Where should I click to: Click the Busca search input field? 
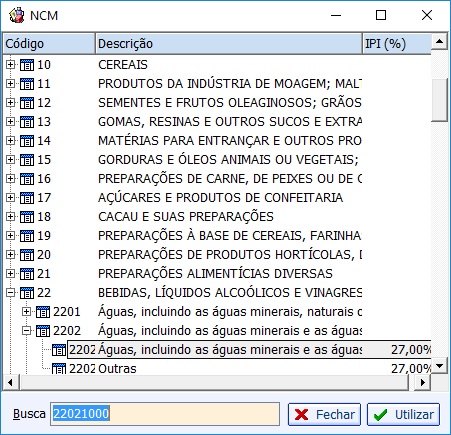pyautogui.click(x=165, y=414)
